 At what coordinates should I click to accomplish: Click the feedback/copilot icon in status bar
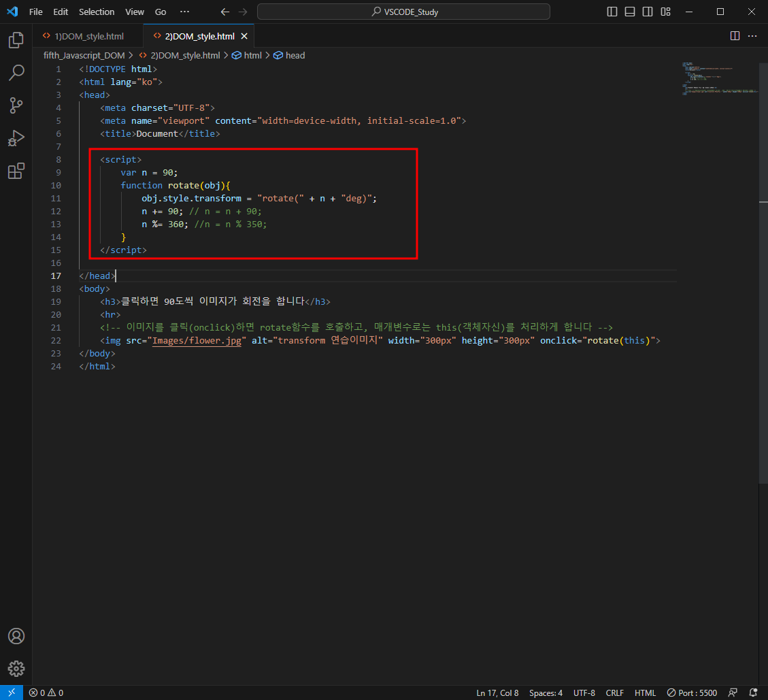(x=733, y=693)
